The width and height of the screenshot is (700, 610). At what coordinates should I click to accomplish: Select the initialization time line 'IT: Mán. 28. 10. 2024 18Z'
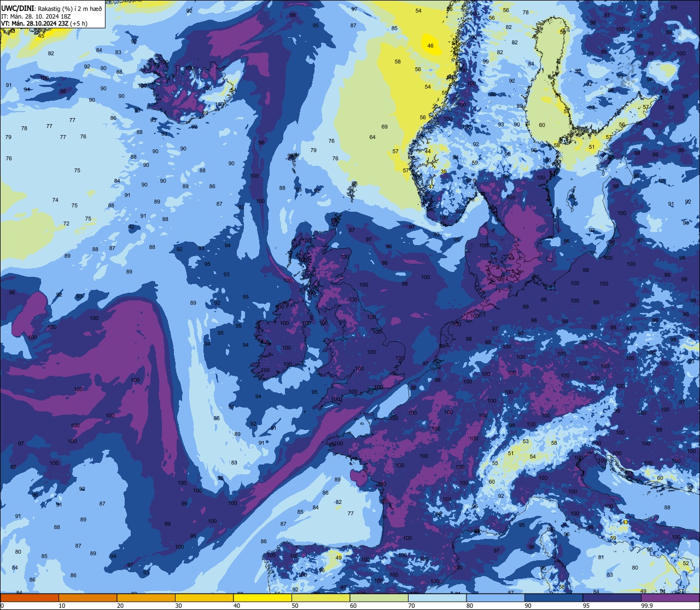(x=36, y=16)
